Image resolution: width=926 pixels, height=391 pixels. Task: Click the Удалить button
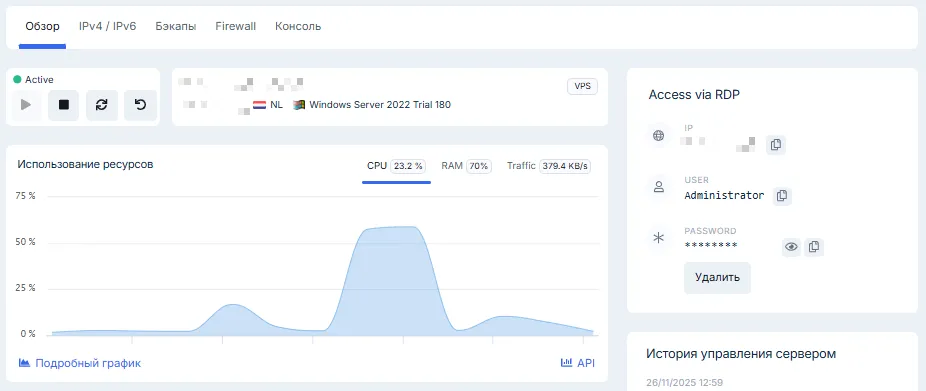[x=718, y=278]
